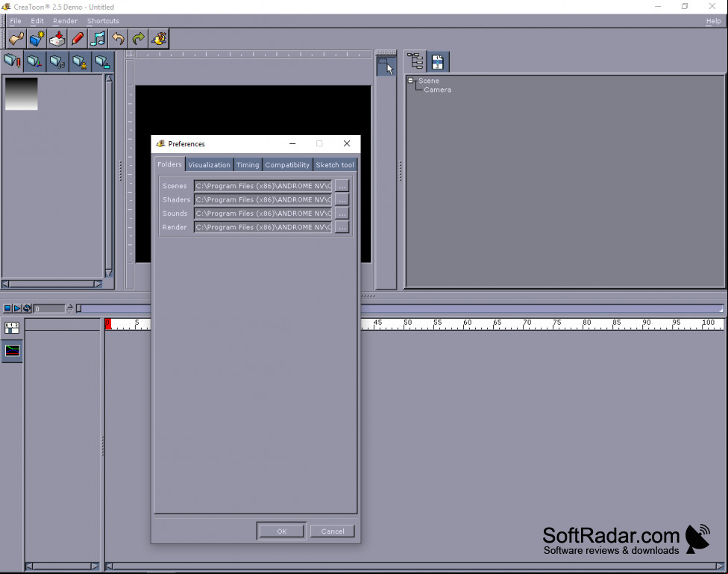Click the Shaders folder path field
728x574 pixels.
(x=263, y=200)
